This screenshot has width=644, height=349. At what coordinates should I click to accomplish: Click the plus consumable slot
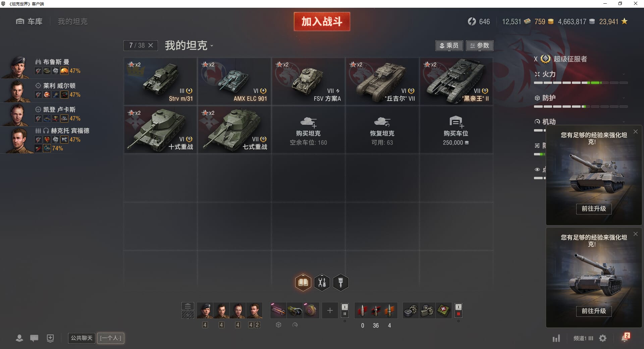pos(330,310)
